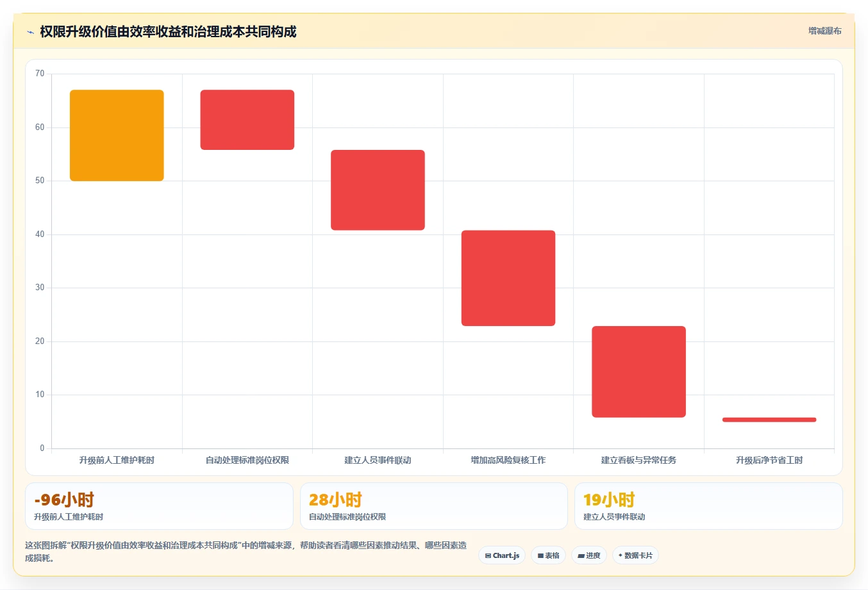Image resolution: width=868 pixels, height=590 pixels.
Task: Click the x-axis label 升级前人工维护耗时
Action: (117, 460)
